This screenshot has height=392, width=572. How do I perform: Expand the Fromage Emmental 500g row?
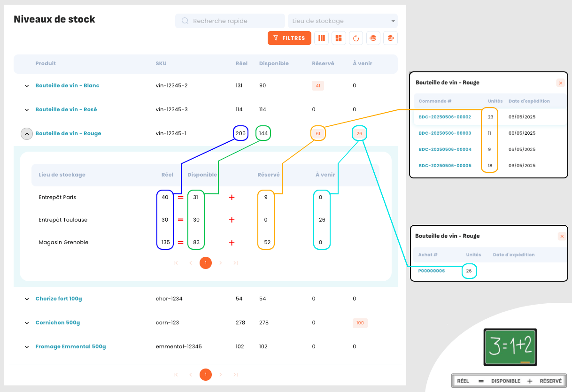pyautogui.click(x=27, y=347)
